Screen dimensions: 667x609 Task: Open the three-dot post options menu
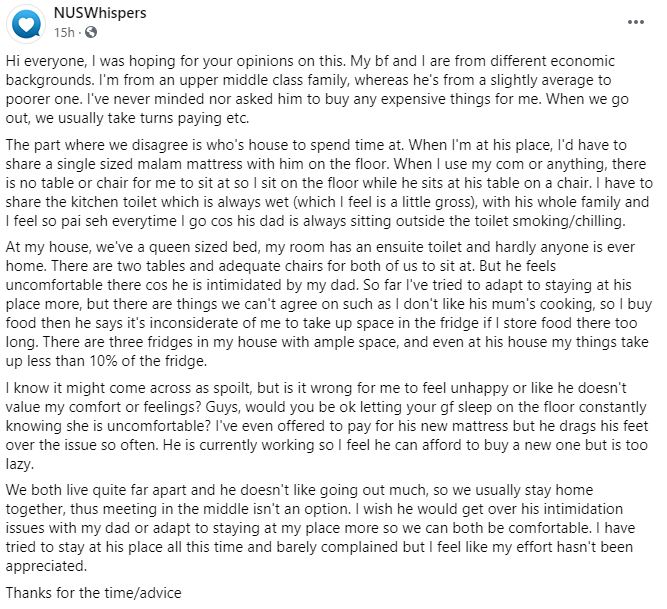coord(636,22)
